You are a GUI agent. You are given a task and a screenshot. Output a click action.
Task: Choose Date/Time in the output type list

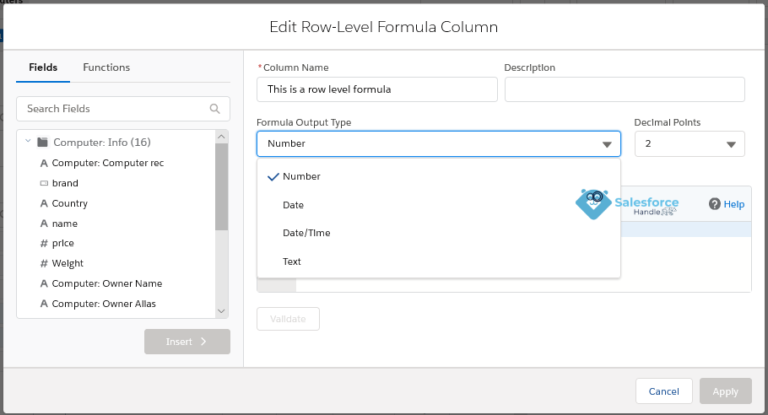[438, 233]
